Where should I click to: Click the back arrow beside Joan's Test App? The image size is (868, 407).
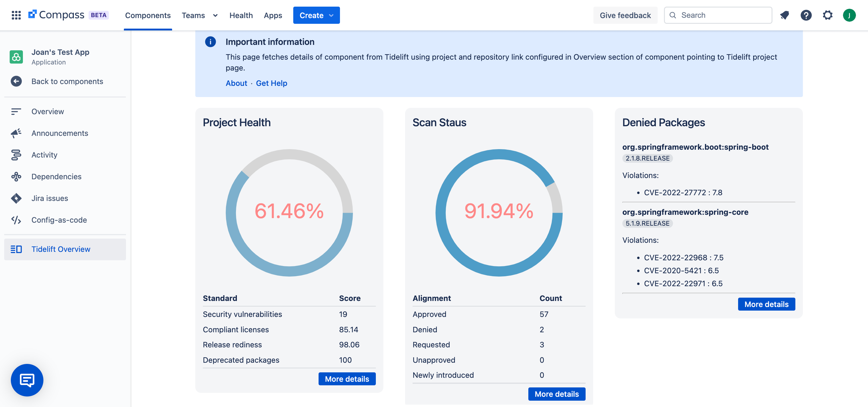(x=16, y=81)
